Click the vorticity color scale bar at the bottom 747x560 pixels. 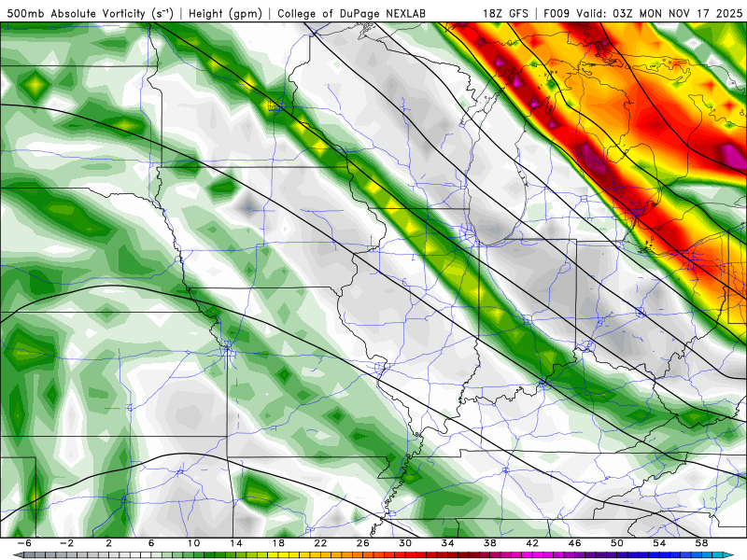point(373,555)
